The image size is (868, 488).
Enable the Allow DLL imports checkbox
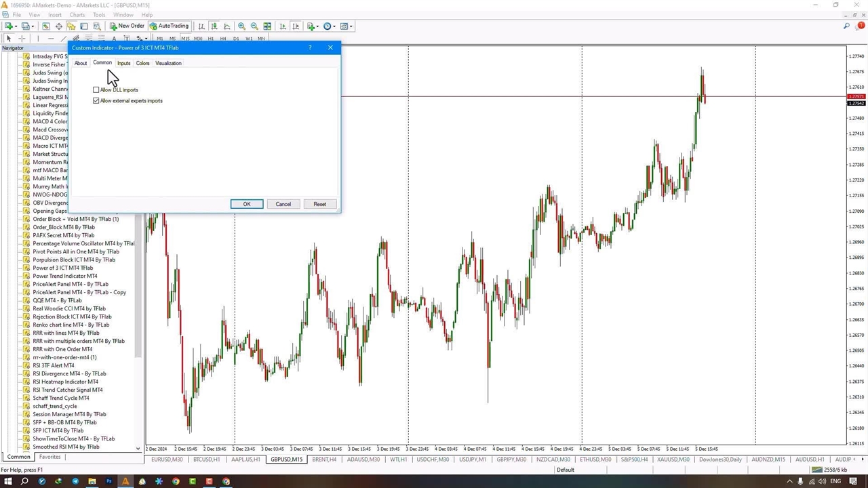click(96, 90)
